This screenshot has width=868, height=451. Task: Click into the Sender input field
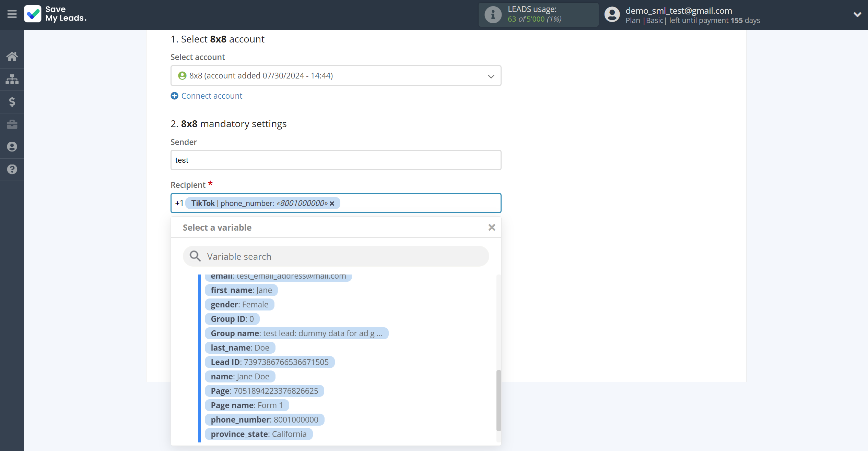click(336, 160)
